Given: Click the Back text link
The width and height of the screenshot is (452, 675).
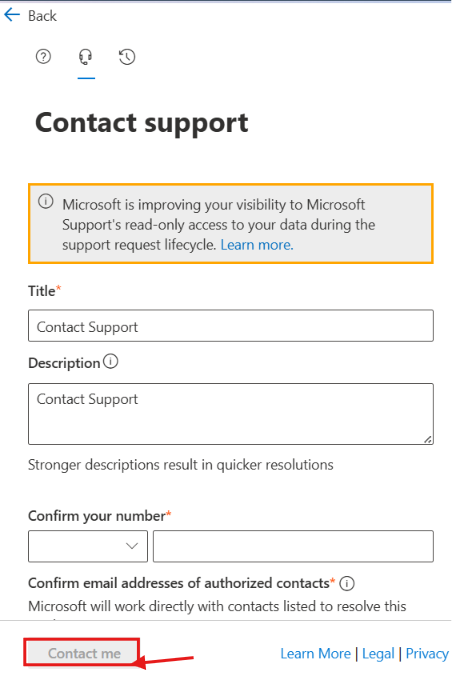Looking at the screenshot, I should (42, 16).
